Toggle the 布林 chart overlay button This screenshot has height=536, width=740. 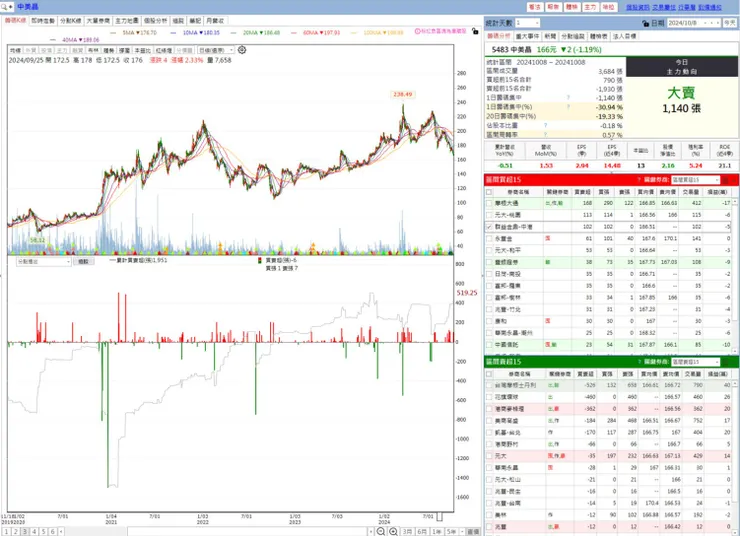[x=93, y=50]
